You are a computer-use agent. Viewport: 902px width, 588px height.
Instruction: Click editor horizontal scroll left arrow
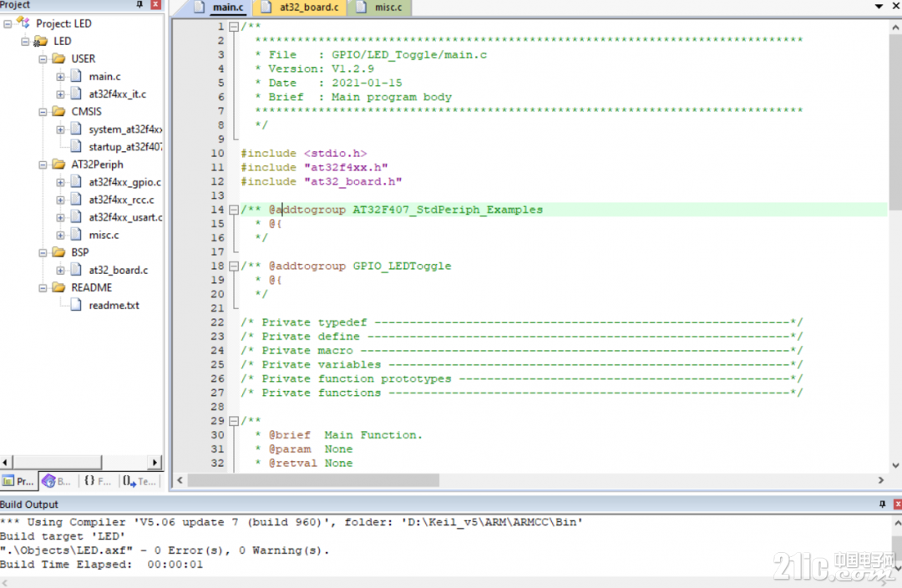(x=180, y=479)
